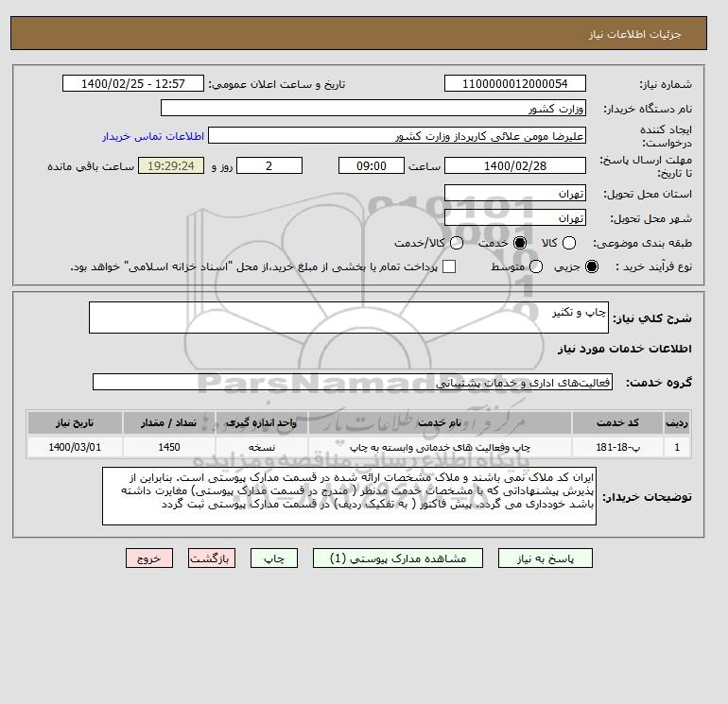This screenshot has width=728, height=704.
Task: Click the remaining time countdown 19:29:24
Action: [x=171, y=165]
